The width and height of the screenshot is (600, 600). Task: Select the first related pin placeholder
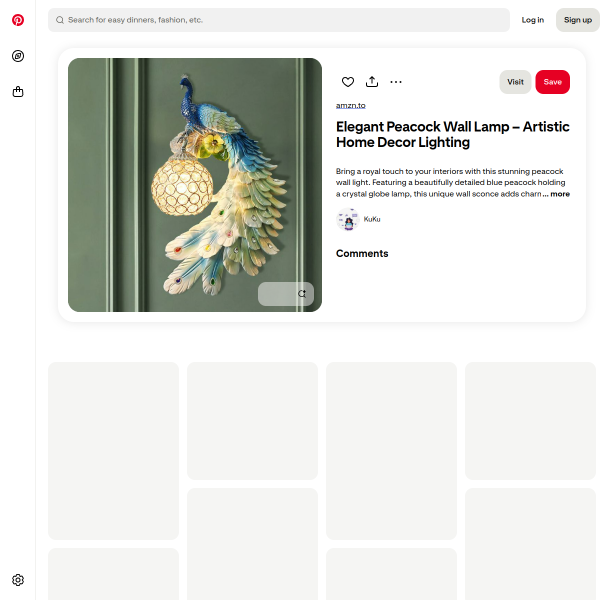113,451
